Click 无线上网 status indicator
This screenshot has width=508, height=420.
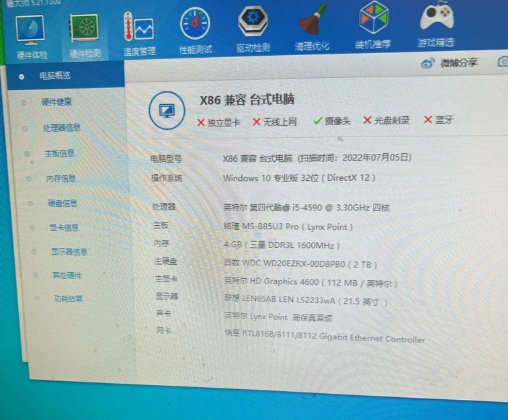275,122
